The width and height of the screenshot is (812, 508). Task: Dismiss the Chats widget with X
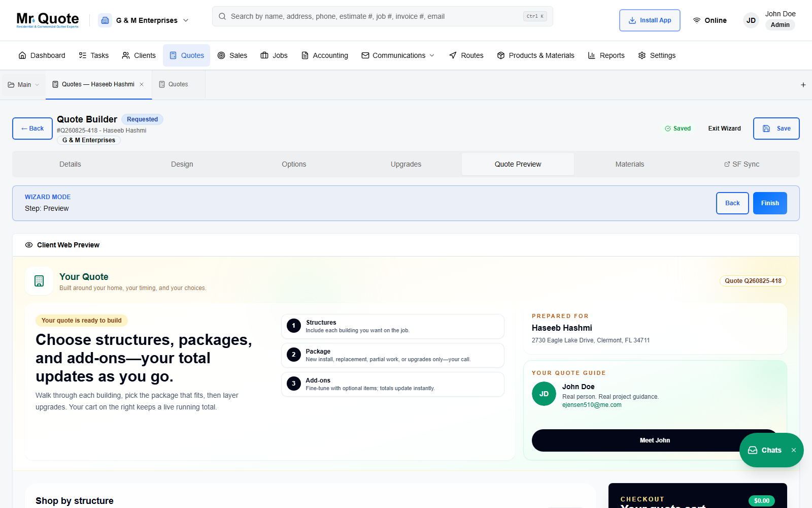[794, 450]
